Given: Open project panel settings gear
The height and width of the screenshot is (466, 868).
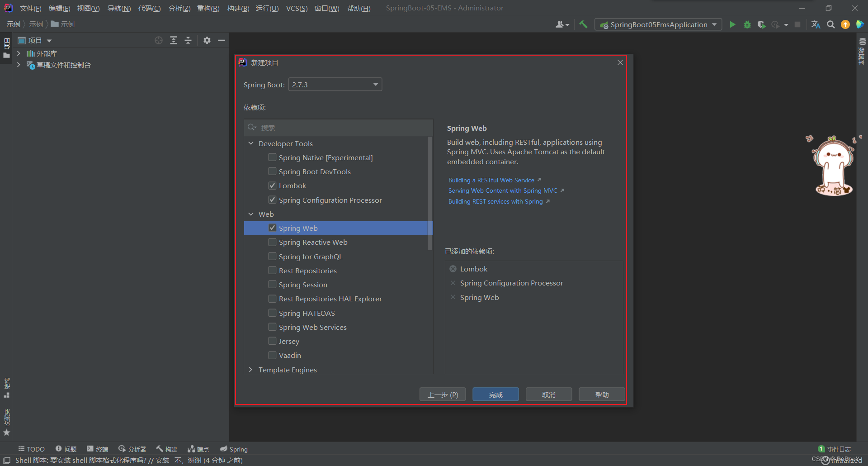Looking at the screenshot, I should click(x=207, y=40).
